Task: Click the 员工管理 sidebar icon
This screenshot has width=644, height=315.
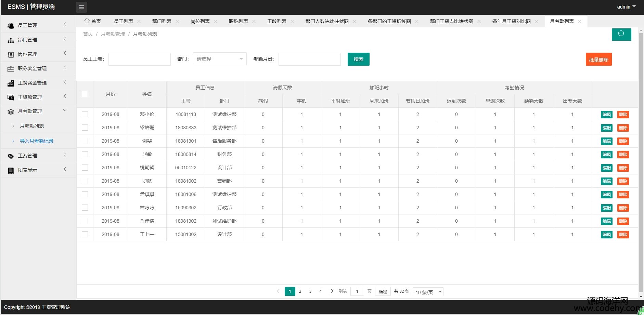Action: [11, 26]
